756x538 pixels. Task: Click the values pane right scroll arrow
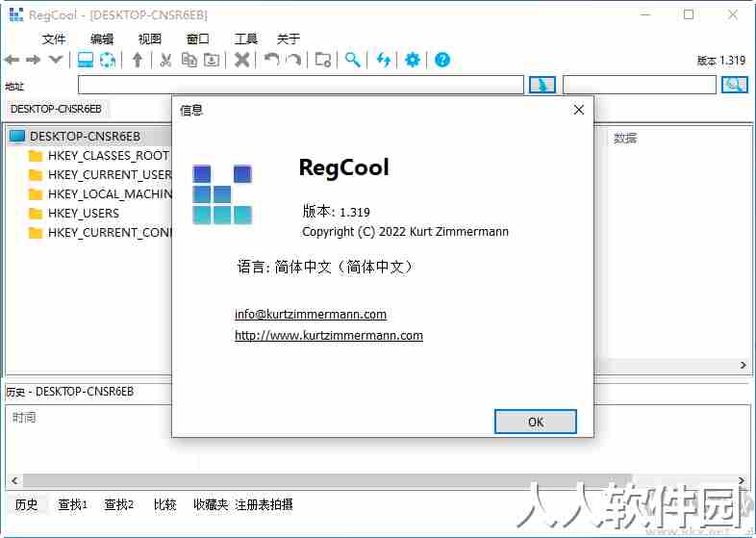click(x=743, y=366)
